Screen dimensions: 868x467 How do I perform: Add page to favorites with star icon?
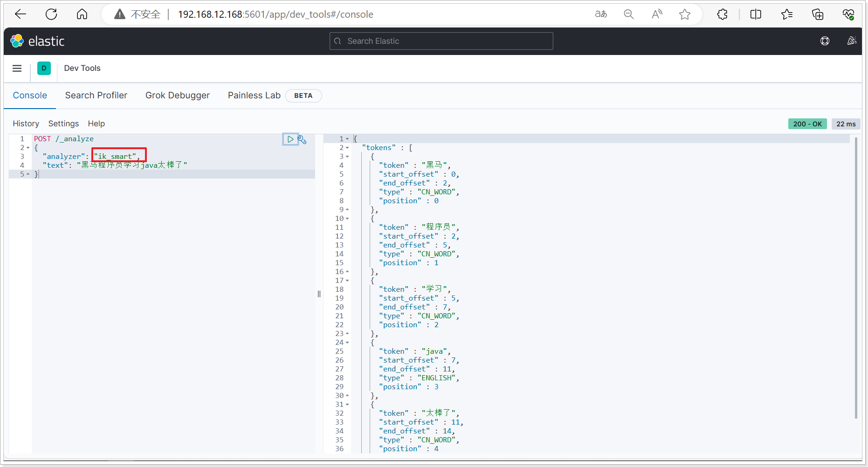[684, 14]
